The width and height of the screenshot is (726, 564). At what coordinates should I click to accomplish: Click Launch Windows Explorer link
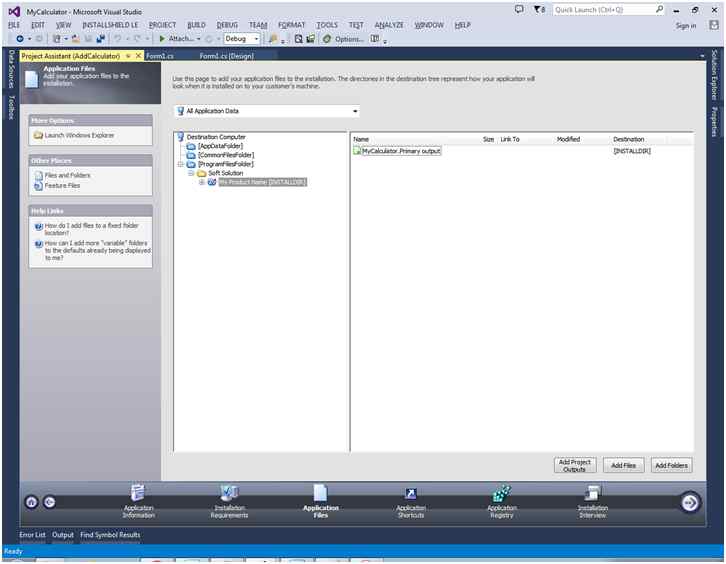coord(79,135)
